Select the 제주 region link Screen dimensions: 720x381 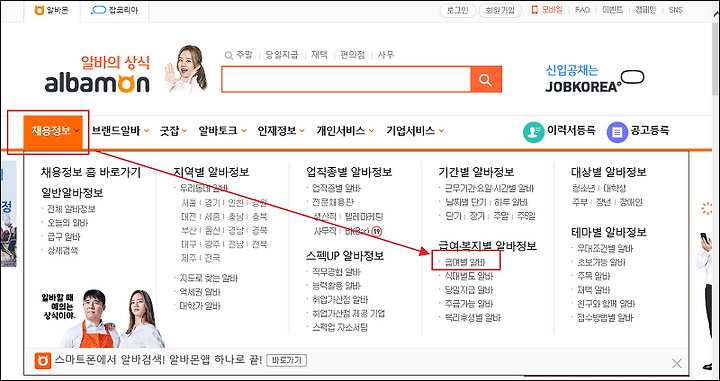(x=189, y=258)
